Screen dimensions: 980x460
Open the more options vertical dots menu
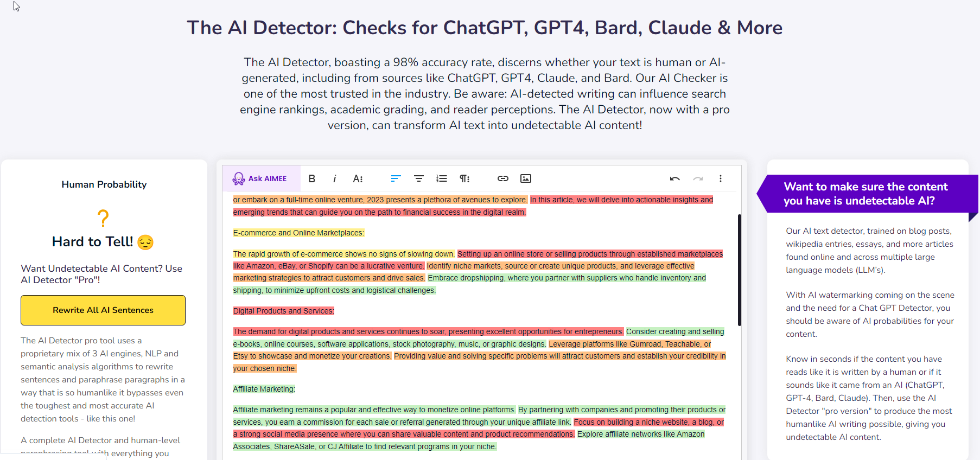pyautogui.click(x=721, y=178)
